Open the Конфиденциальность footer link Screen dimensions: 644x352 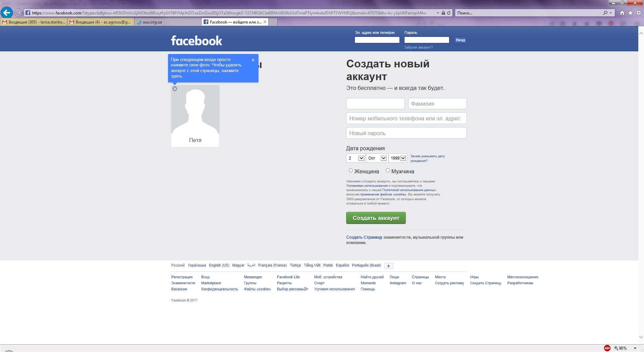(x=219, y=289)
